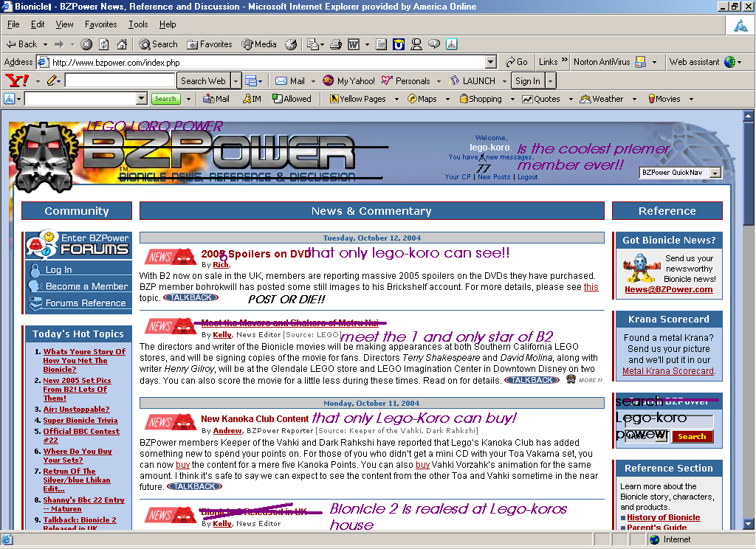Open Forums Reference sidebar link

[x=86, y=303]
